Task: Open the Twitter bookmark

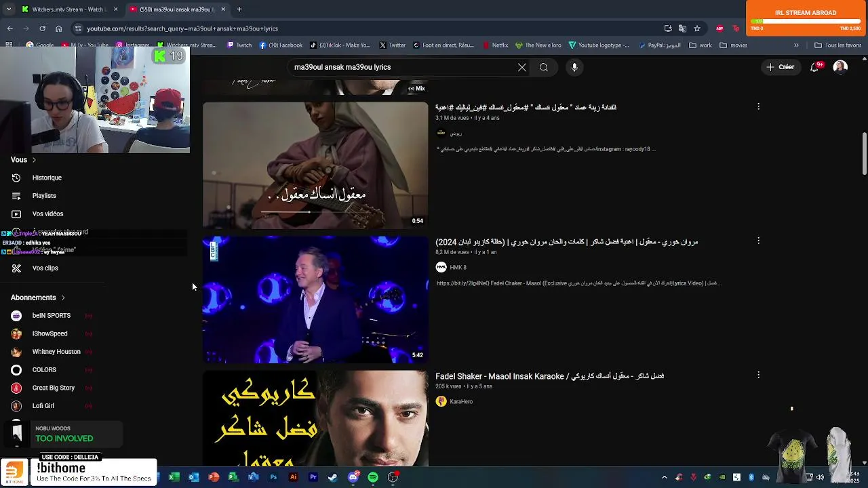Action: tap(392, 45)
